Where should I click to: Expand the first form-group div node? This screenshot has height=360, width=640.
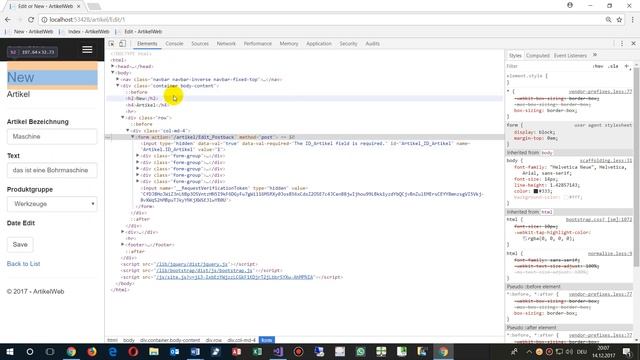coord(138,156)
